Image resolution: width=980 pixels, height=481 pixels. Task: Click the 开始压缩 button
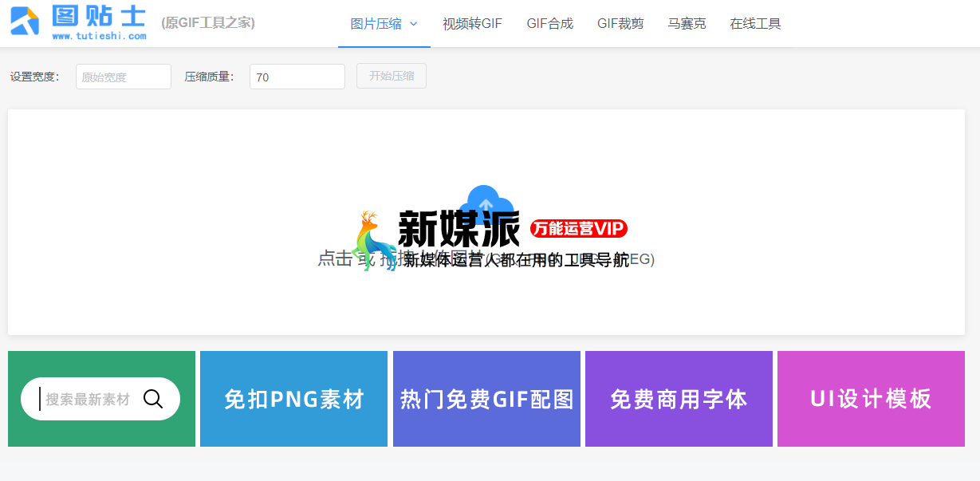click(x=392, y=76)
